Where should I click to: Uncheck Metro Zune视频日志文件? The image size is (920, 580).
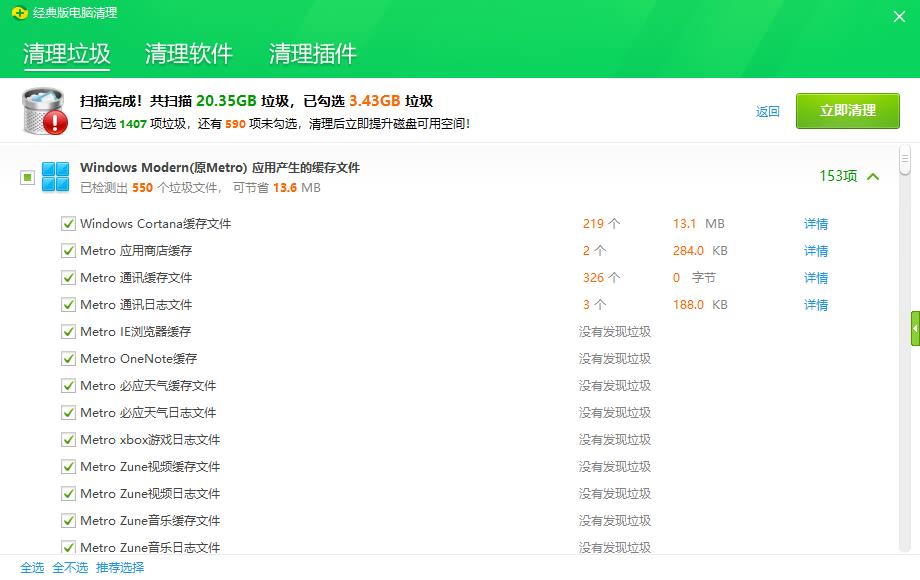[x=69, y=493]
